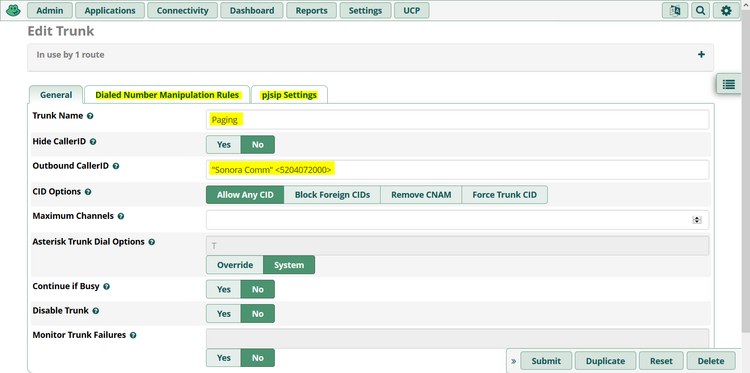Screen dimensions: 750x373
Task: Open the Dashboard menu item
Action: click(x=252, y=11)
